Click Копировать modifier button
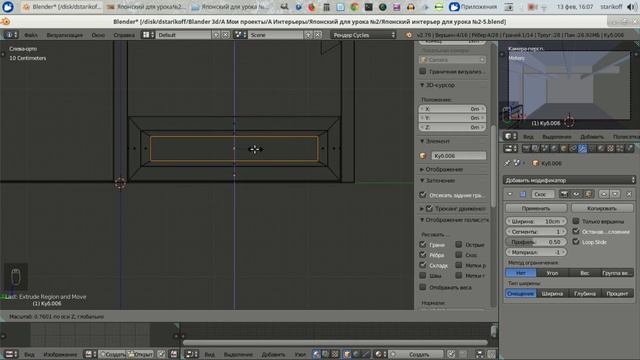The width and height of the screenshot is (640, 360). coord(602,208)
